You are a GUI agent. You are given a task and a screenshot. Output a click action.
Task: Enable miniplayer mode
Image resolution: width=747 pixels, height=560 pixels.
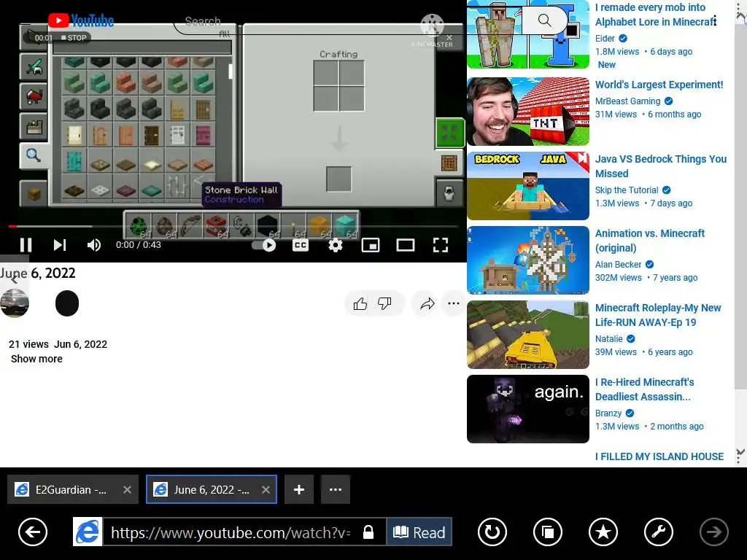click(x=371, y=245)
